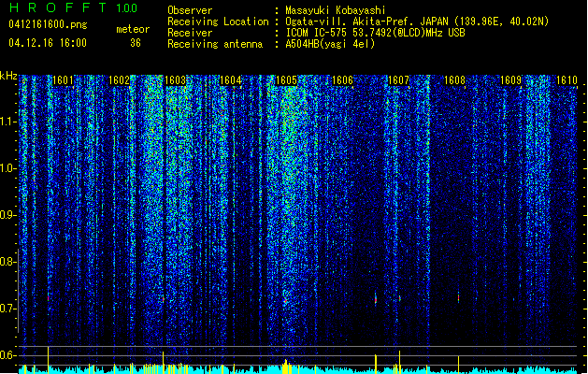Viewport: 588px width, 374px height.
Task: Click the 1608 time marker
Action: click(454, 80)
